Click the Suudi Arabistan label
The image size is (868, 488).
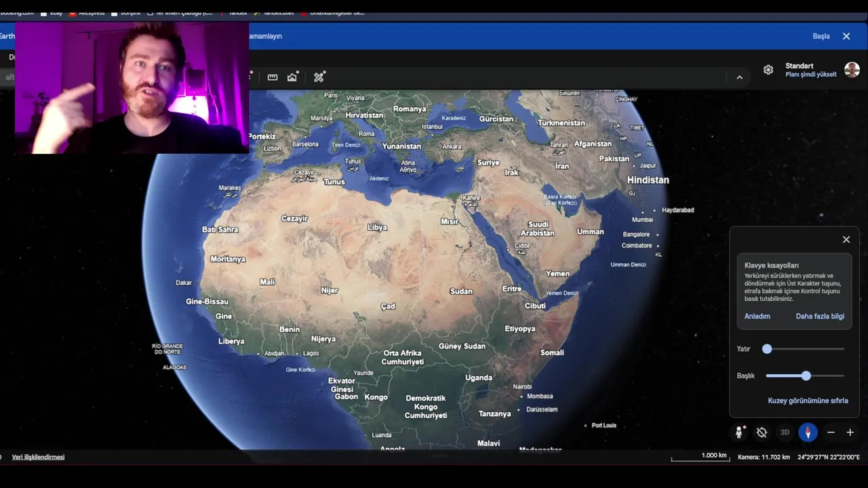538,228
